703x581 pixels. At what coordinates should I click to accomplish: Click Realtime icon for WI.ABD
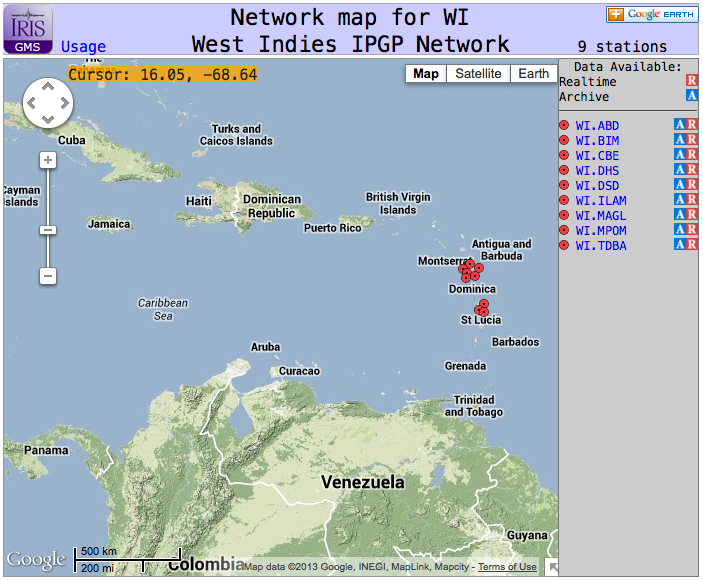pos(692,125)
